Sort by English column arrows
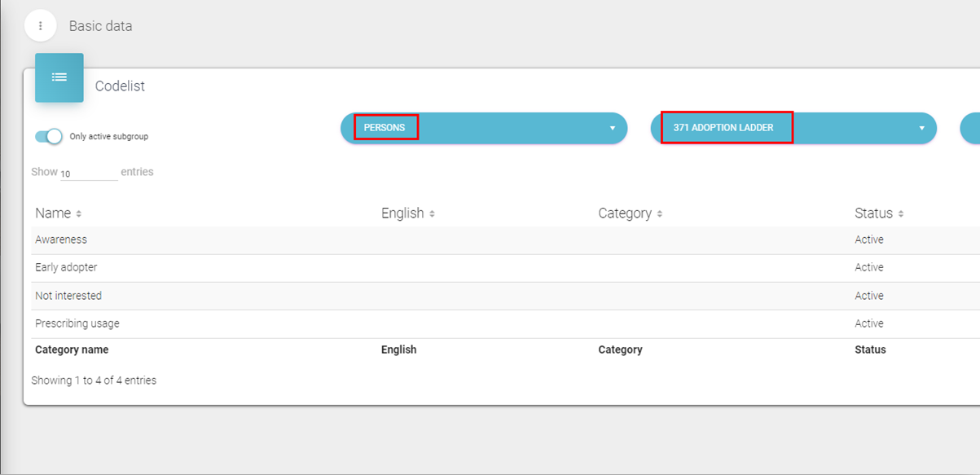 click(432, 214)
